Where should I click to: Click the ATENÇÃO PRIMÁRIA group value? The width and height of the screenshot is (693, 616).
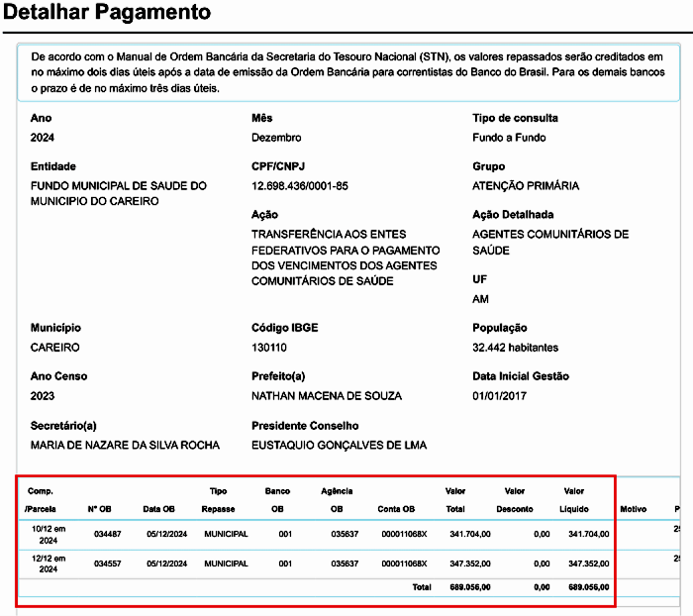point(526,186)
